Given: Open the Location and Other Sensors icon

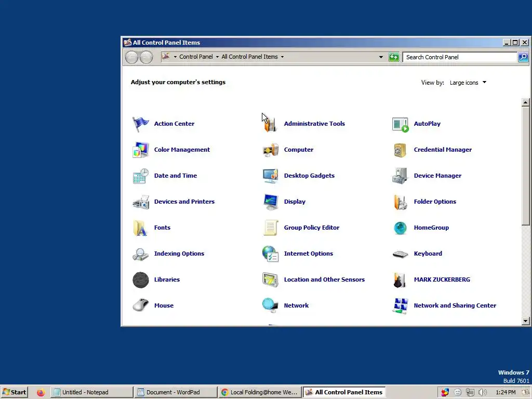Looking at the screenshot, I should pyautogui.click(x=270, y=280).
